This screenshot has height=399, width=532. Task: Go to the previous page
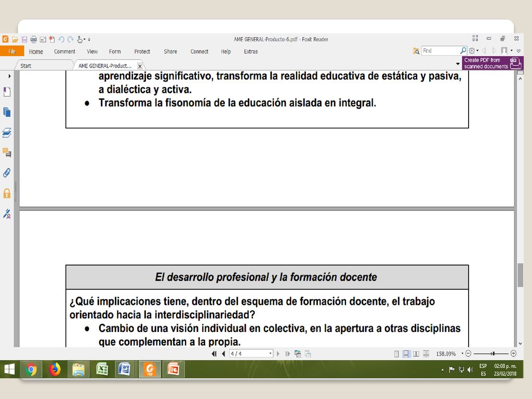click(223, 354)
